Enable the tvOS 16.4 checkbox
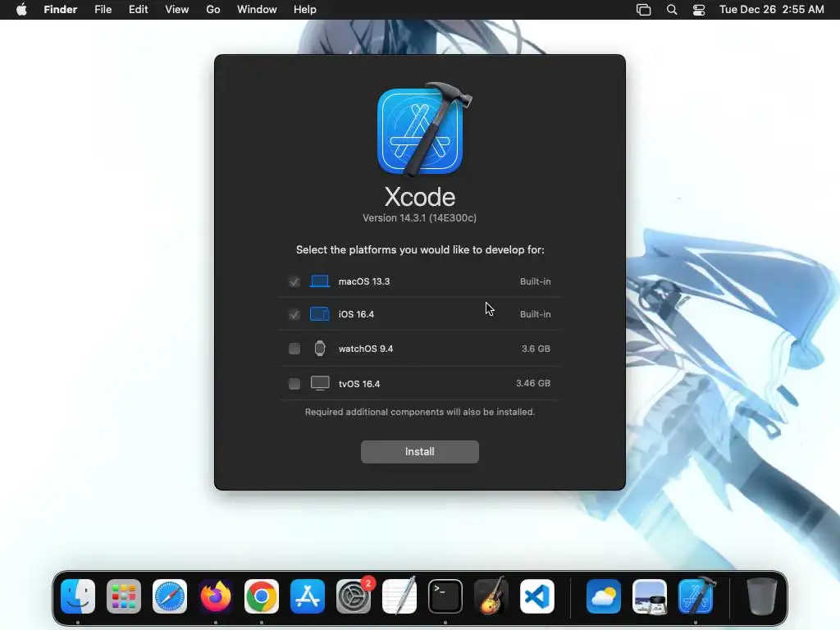The height and width of the screenshot is (630, 840). 294,384
